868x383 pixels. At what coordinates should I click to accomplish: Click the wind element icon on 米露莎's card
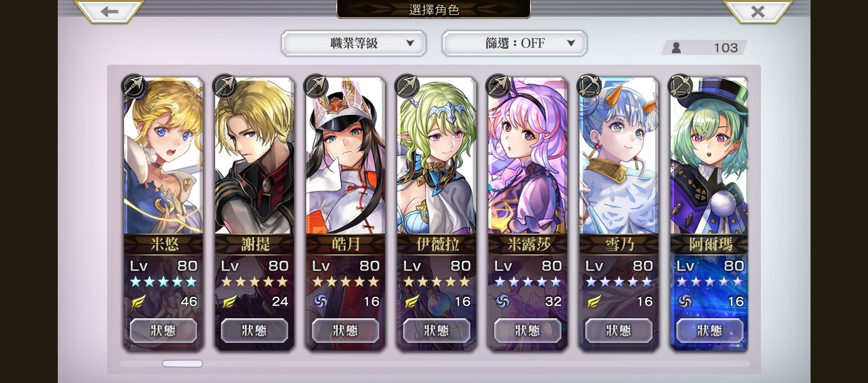coord(503,302)
